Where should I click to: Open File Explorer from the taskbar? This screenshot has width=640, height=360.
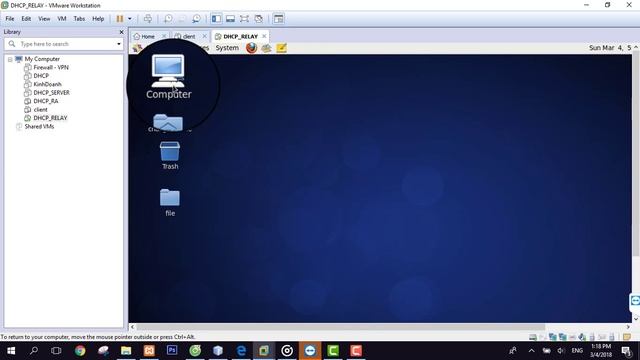[x=126, y=351]
